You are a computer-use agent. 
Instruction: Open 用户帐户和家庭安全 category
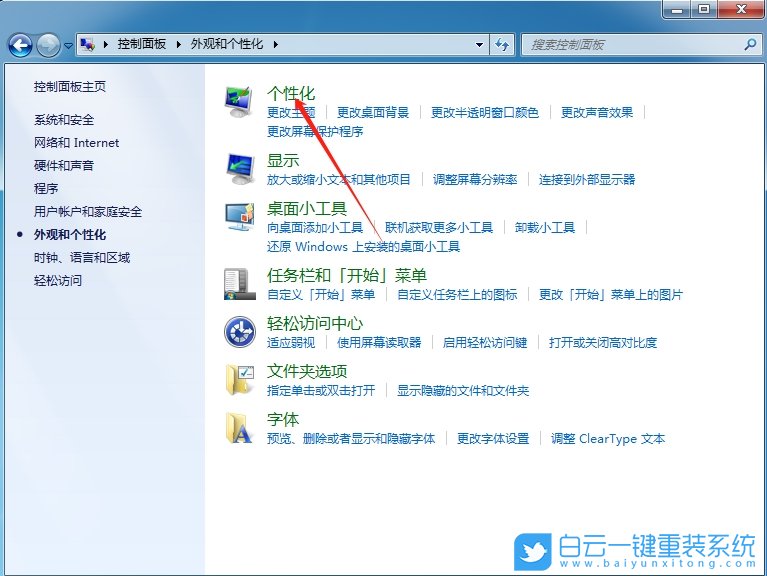pos(88,212)
